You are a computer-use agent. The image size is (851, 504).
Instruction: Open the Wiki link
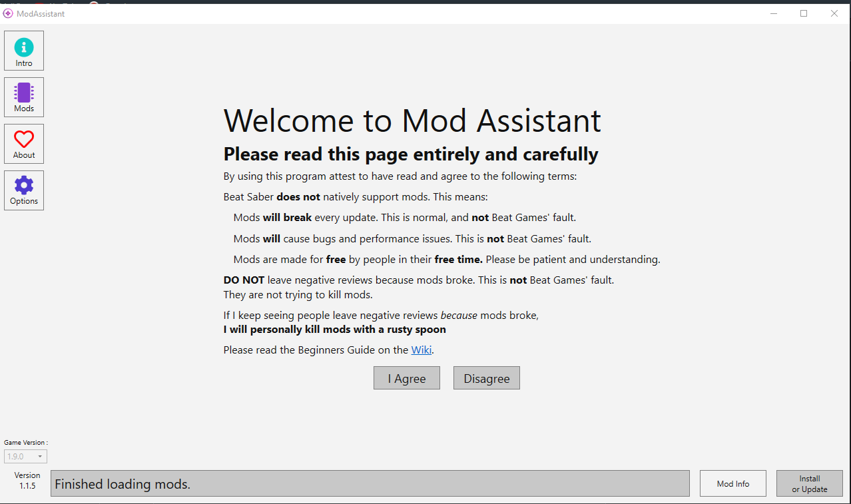[421, 350]
